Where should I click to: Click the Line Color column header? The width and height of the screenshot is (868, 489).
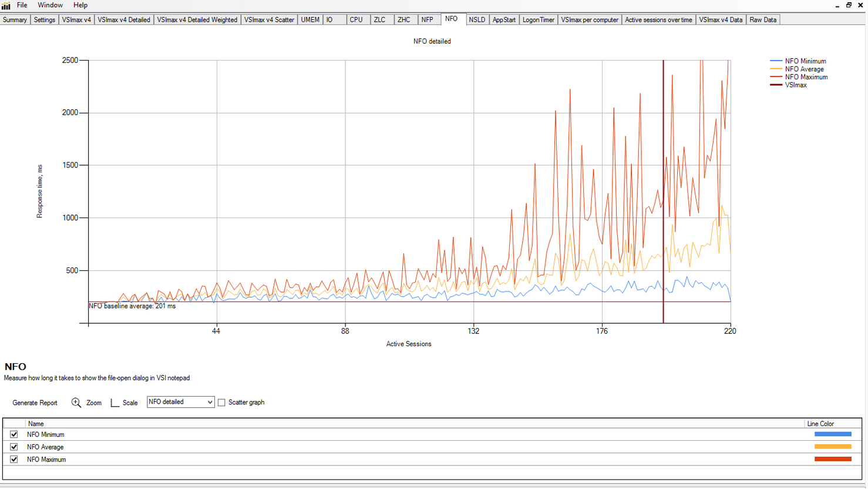[x=820, y=424]
